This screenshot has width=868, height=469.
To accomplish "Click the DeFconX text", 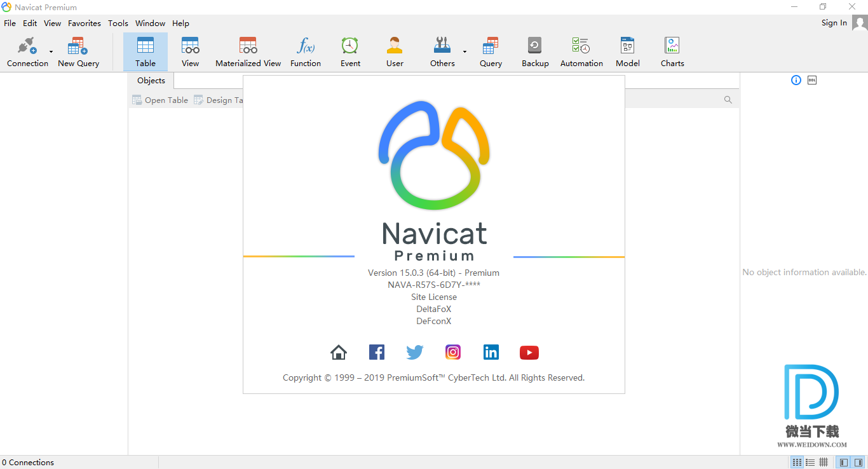I will pyautogui.click(x=434, y=321).
